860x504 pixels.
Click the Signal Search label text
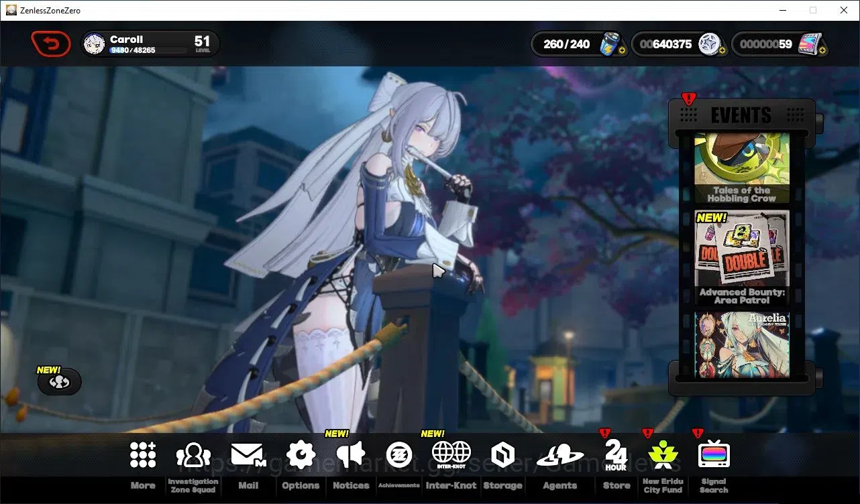[x=714, y=485]
